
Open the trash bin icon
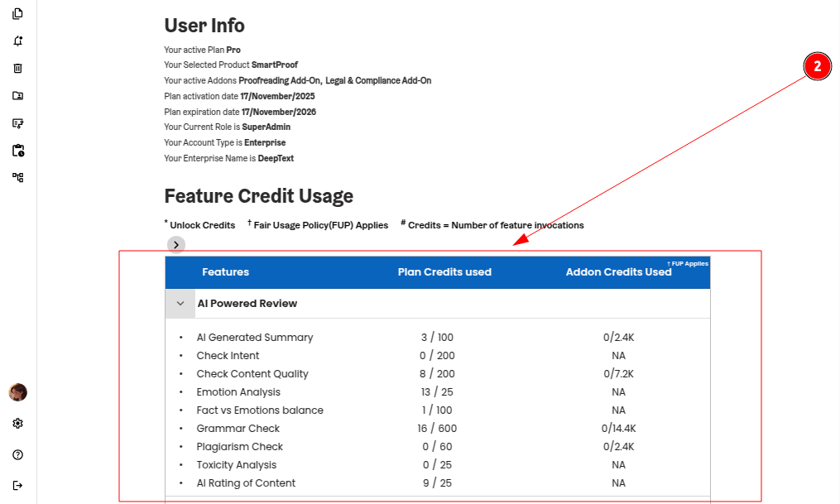18,69
